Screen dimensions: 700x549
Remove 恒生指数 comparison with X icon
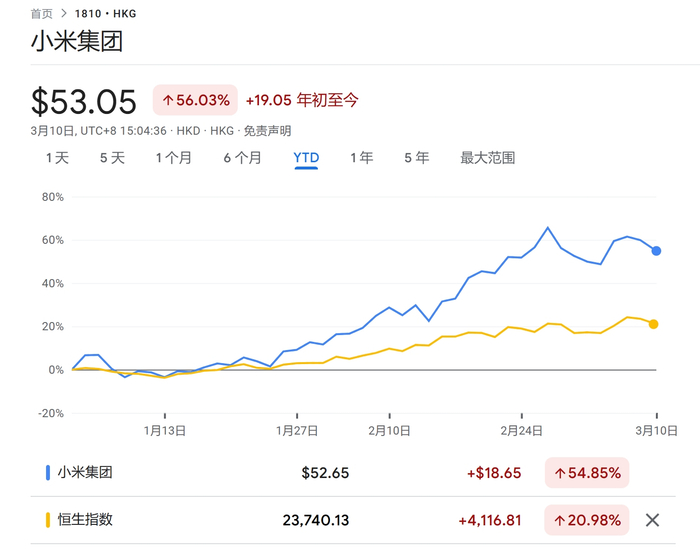click(x=652, y=519)
